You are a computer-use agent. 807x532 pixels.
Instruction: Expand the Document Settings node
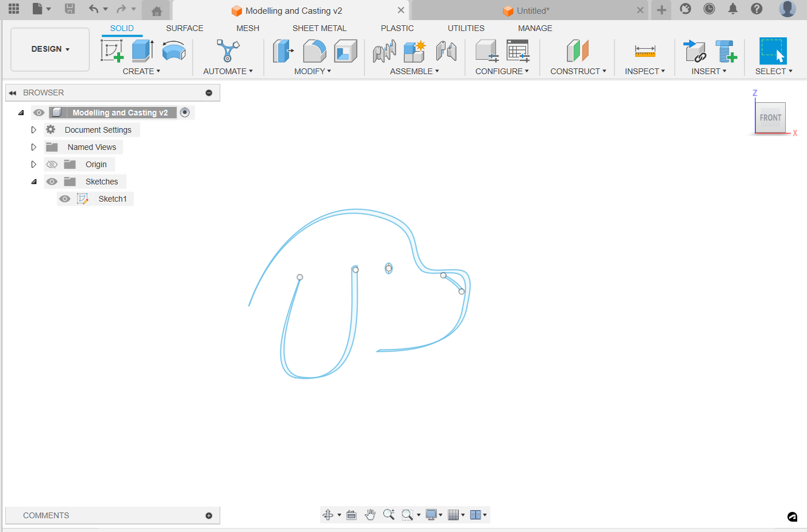click(33, 130)
